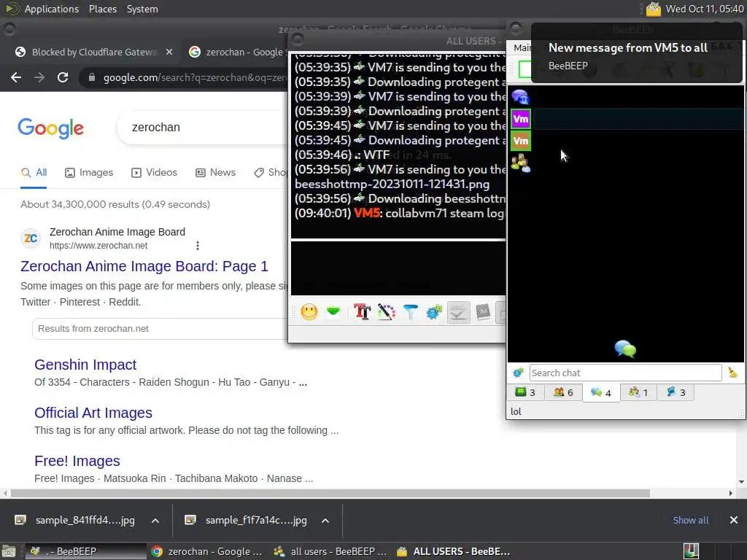Open the Places menu
This screenshot has height=560, width=747.
102,9
